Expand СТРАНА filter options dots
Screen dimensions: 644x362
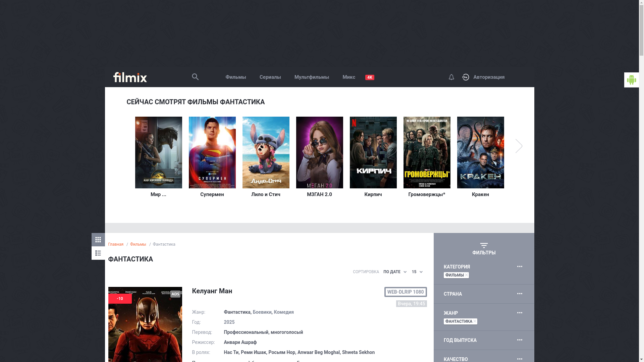[520, 294]
